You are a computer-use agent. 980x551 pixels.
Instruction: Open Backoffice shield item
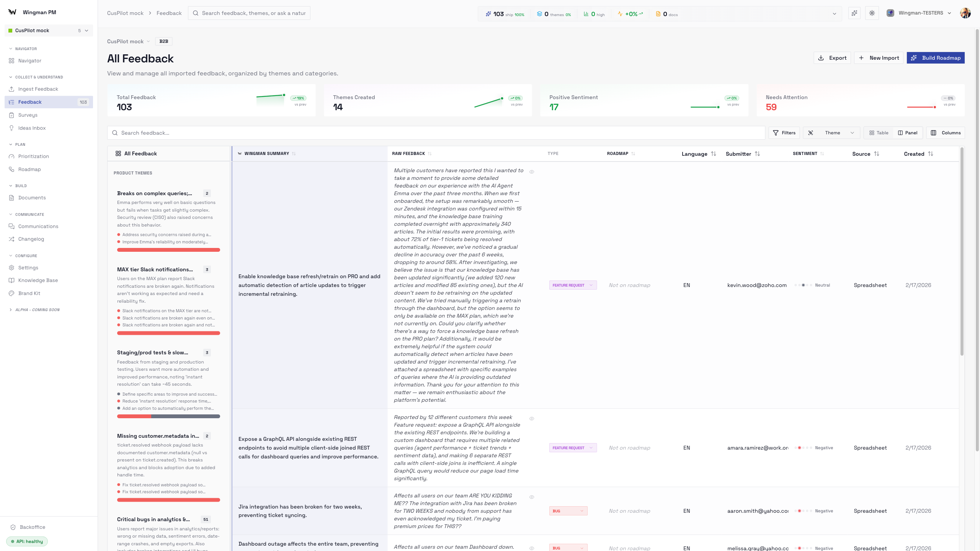(32, 527)
